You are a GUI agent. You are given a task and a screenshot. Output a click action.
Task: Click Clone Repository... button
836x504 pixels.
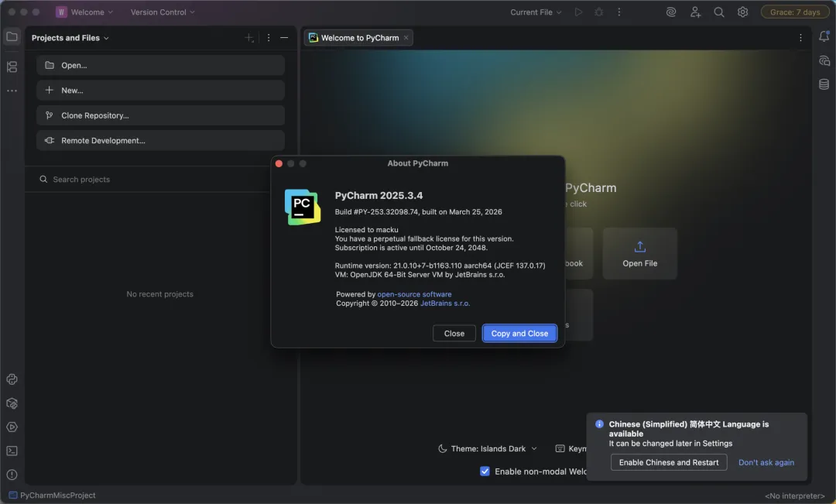(x=160, y=115)
